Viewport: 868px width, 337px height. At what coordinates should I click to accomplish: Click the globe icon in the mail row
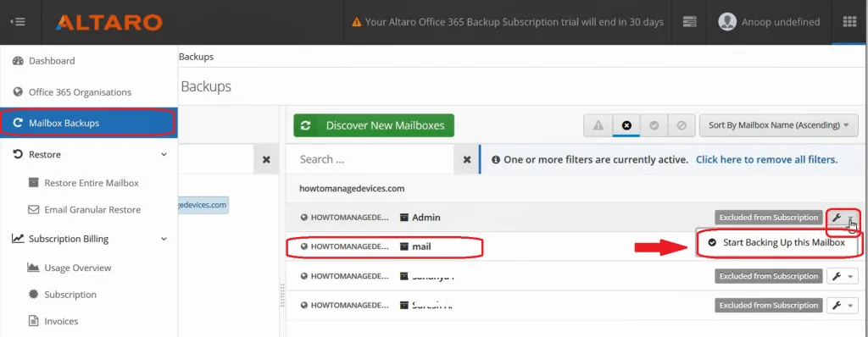pyautogui.click(x=304, y=246)
